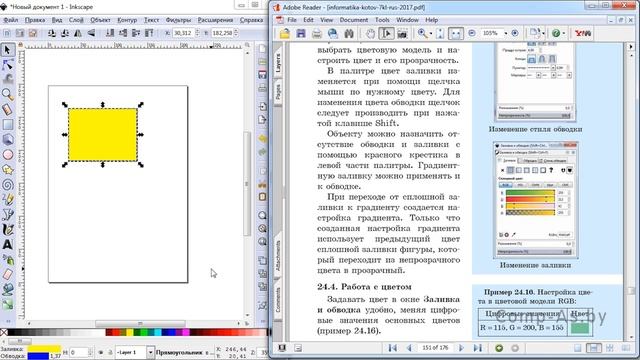Select Adobe Reader Select text tool
Viewport: 640px width, 360px height.
pyautogui.click(x=386, y=33)
